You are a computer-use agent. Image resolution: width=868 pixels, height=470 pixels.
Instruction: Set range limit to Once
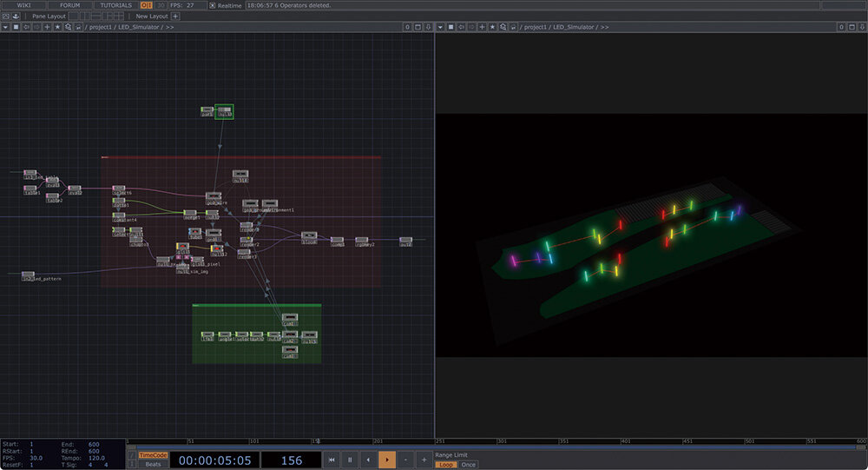click(x=469, y=465)
